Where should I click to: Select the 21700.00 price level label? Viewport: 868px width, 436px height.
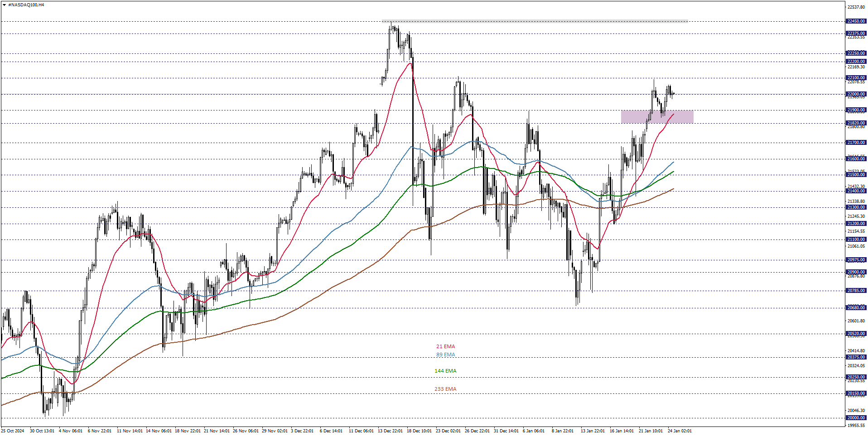coord(856,143)
